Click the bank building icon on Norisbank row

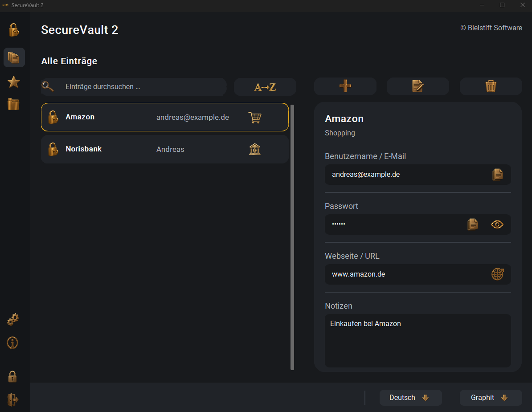point(255,149)
